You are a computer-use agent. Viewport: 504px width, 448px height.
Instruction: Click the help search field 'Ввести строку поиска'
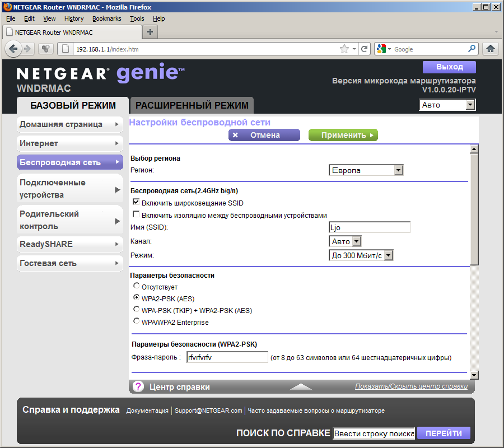(x=374, y=433)
